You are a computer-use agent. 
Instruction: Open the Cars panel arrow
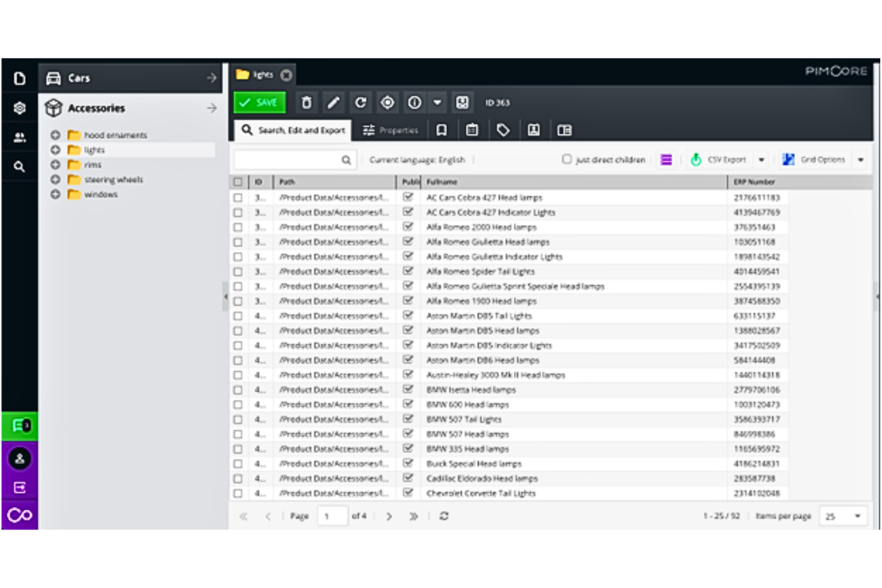click(212, 78)
